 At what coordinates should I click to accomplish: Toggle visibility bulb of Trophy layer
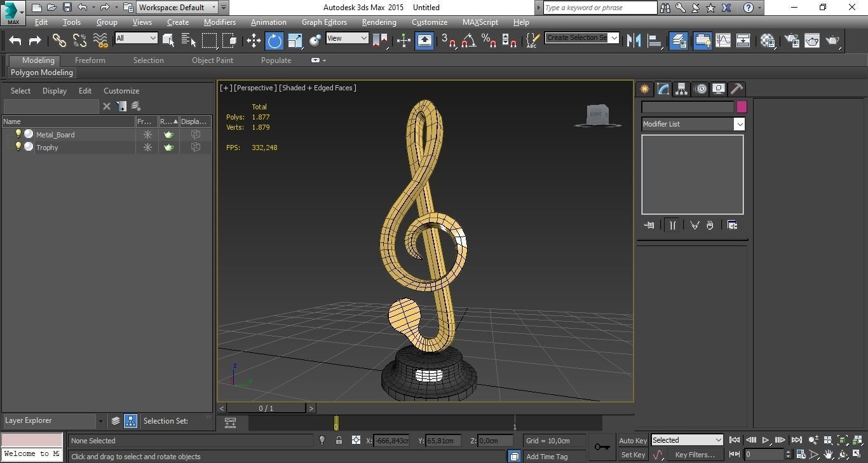click(18, 146)
